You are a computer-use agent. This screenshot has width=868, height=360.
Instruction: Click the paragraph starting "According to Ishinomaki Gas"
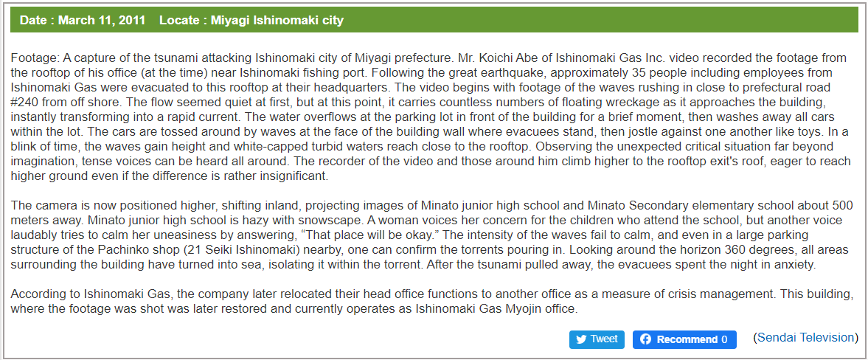coord(431,301)
